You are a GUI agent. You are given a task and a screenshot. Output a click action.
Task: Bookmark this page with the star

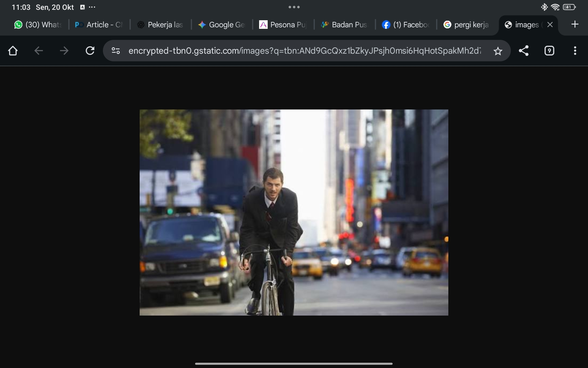pos(498,51)
